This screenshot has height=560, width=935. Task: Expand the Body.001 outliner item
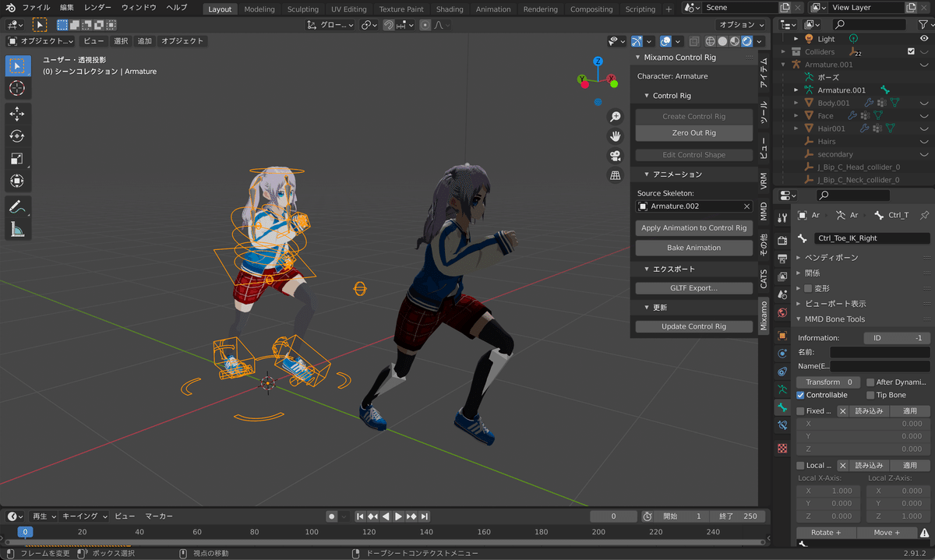point(796,103)
